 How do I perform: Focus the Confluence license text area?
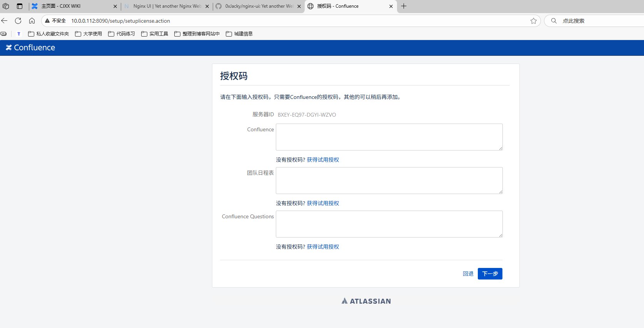pos(389,137)
